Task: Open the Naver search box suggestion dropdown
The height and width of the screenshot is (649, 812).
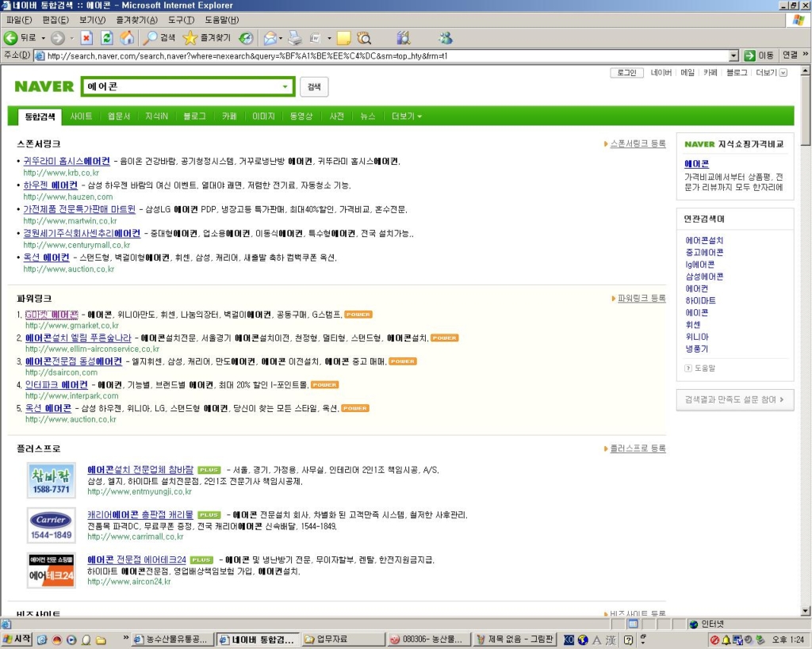Action: point(285,86)
